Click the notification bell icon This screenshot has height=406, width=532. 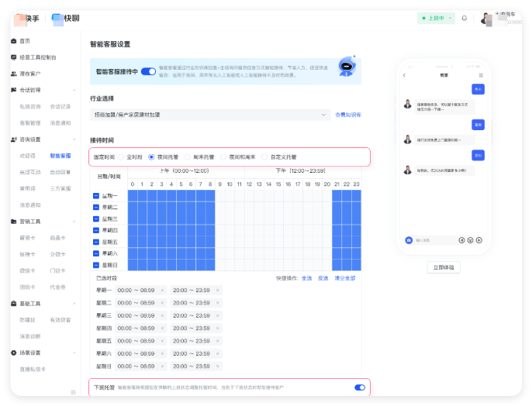tap(465, 18)
